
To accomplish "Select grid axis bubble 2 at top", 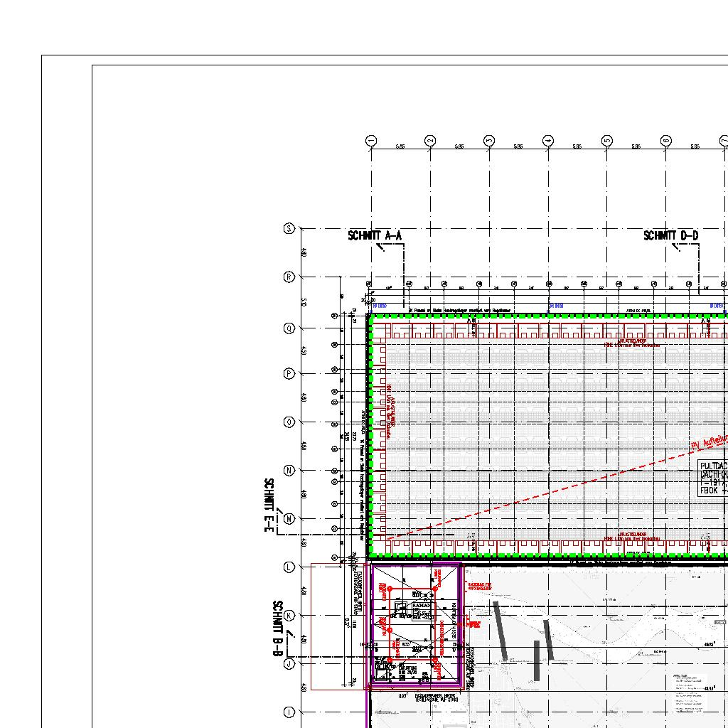I will pyautogui.click(x=430, y=141).
